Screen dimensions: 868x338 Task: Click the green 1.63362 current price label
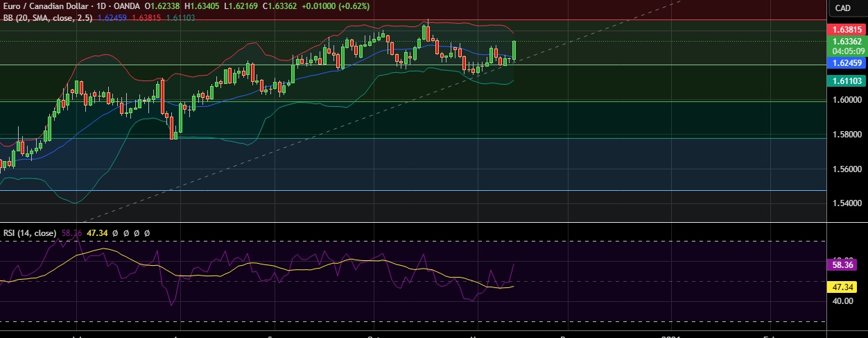point(847,42)
